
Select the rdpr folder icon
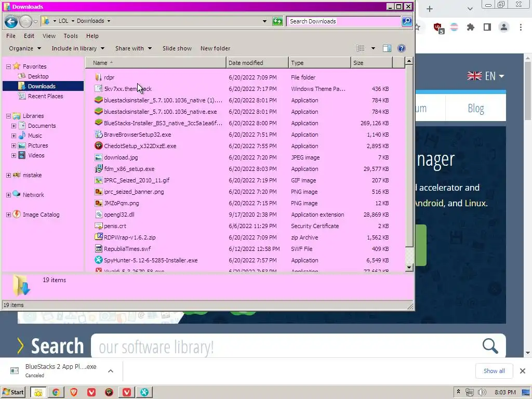[x=98, y=77]
